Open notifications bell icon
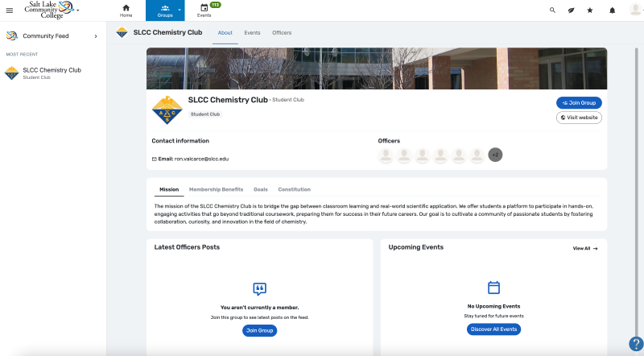The image size is (644, 356). [612, 10]
